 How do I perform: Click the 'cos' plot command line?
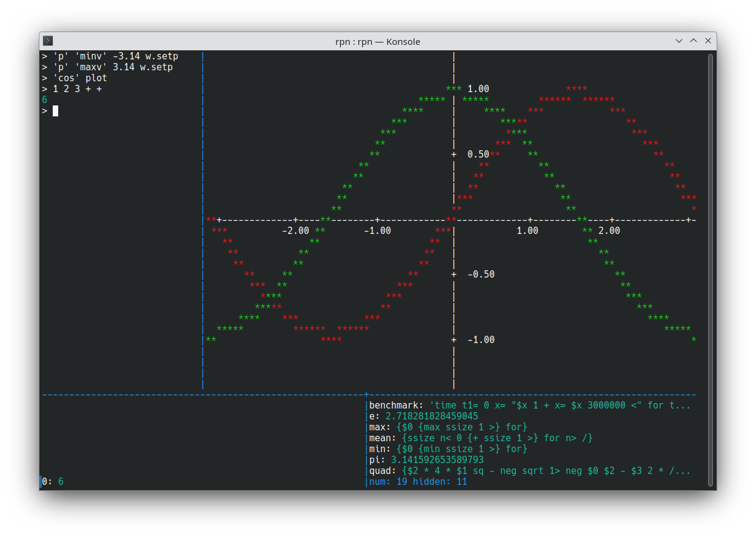pyautogui.click(x=75, y=78)
